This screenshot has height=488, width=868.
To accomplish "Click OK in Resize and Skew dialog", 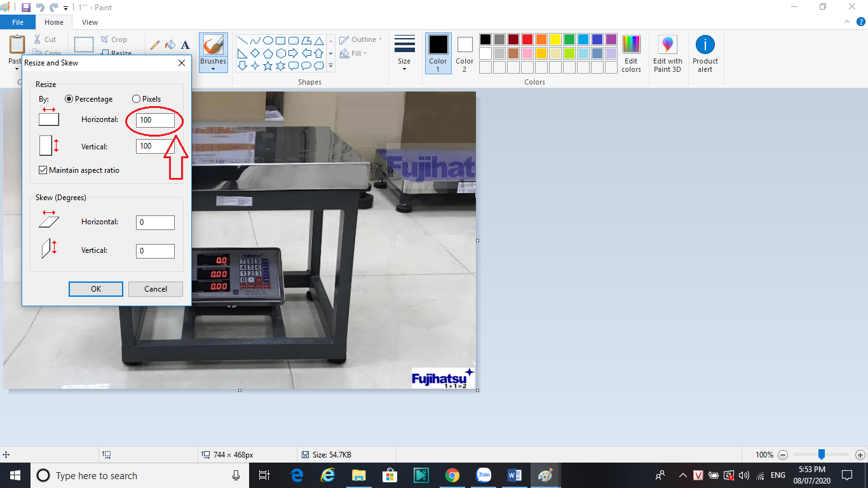I will (x=96, y=289).
